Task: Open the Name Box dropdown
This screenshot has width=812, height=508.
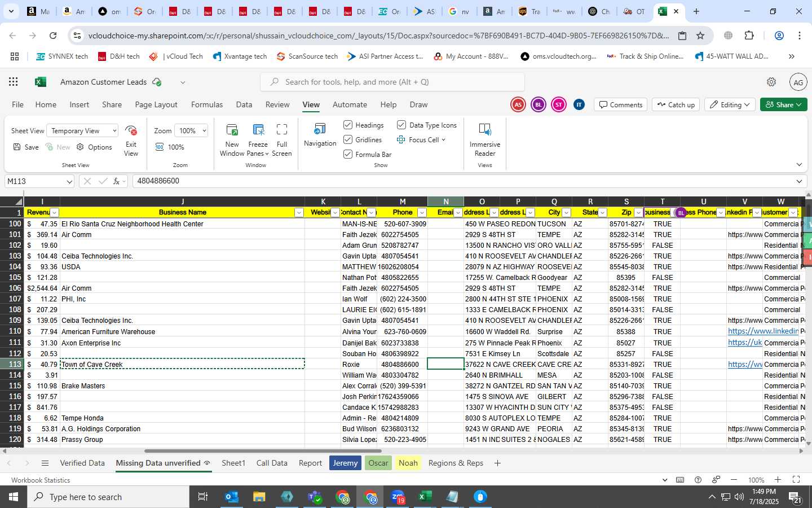Action: click(x=69, y=181)
